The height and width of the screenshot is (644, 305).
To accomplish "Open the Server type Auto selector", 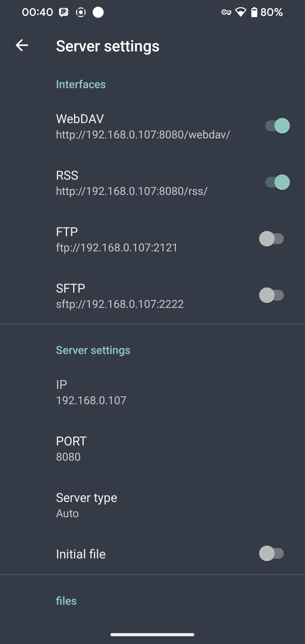I will coord(86,505).
